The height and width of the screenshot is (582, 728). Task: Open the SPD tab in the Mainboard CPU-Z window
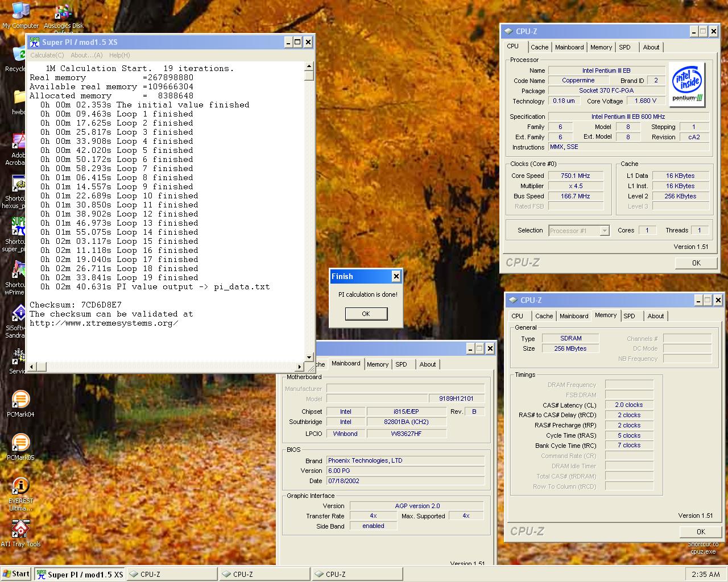401,364
